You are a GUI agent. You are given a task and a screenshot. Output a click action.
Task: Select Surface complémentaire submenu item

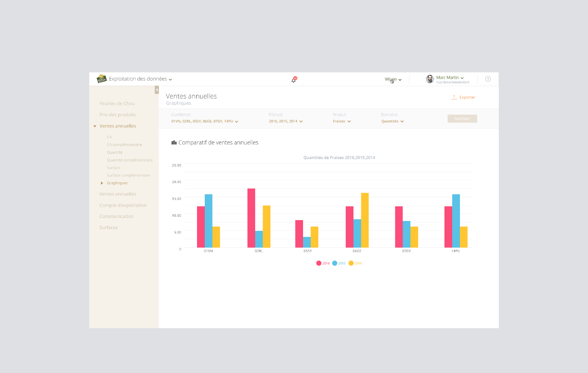click(129, 176)
